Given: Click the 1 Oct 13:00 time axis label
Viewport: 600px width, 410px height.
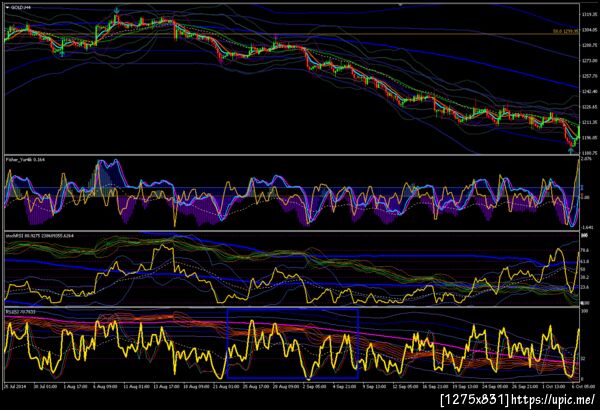Looking at the screenshot, I should [x=553, y=387].
